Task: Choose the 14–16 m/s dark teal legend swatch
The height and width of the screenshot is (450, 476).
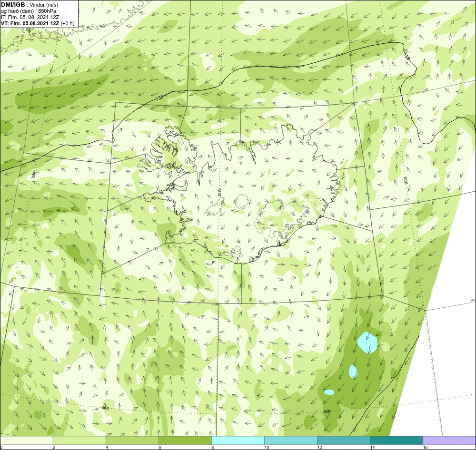Action: click(x=397, y=440)
